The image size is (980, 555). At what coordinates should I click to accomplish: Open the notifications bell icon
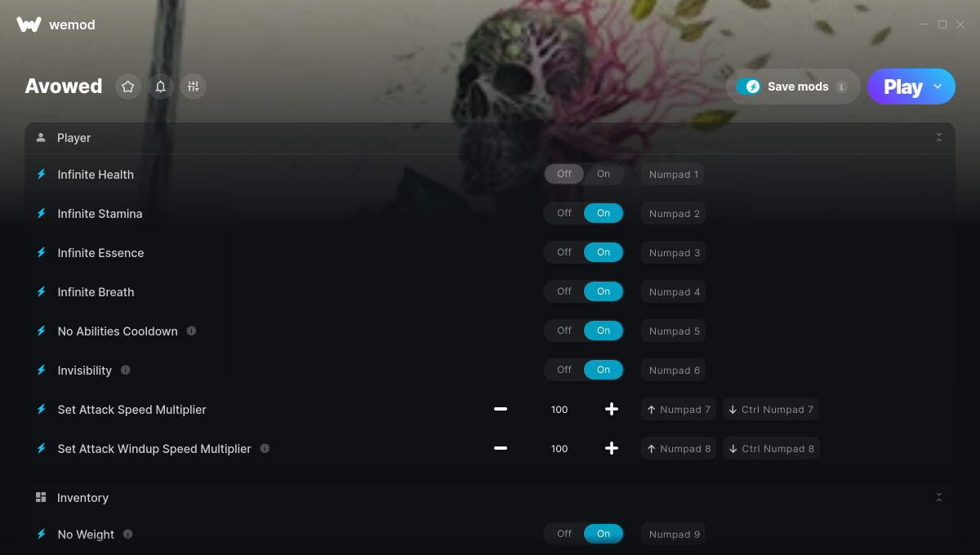click(x=161, y=87)
